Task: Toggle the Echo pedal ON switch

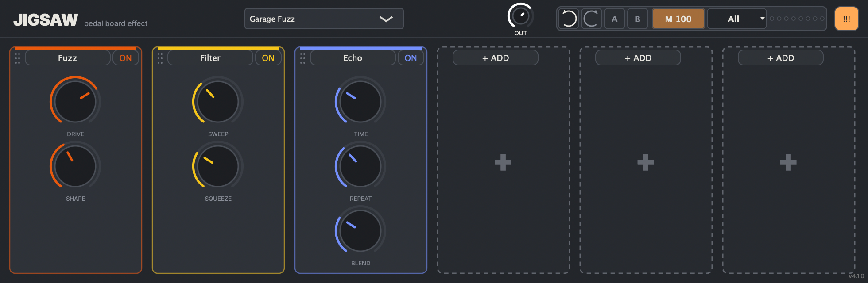Action: [x=411, y=58]
